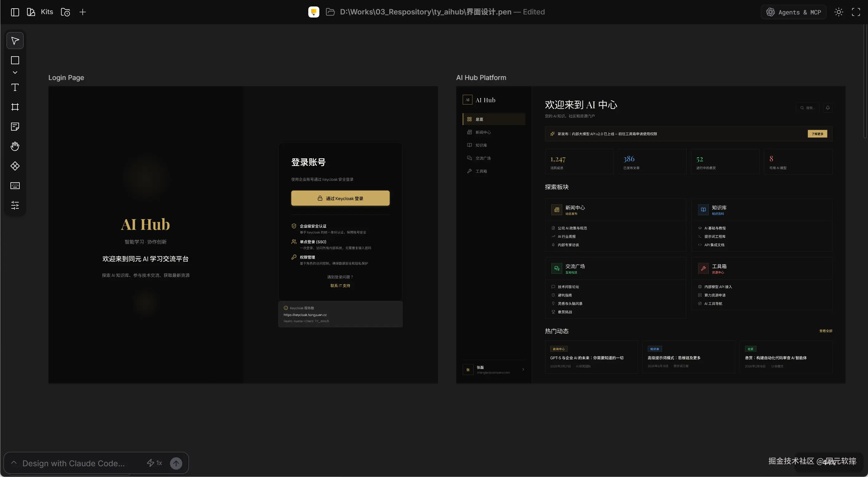
Task: Open the Components diamond tool
Action: click(15, 166)
